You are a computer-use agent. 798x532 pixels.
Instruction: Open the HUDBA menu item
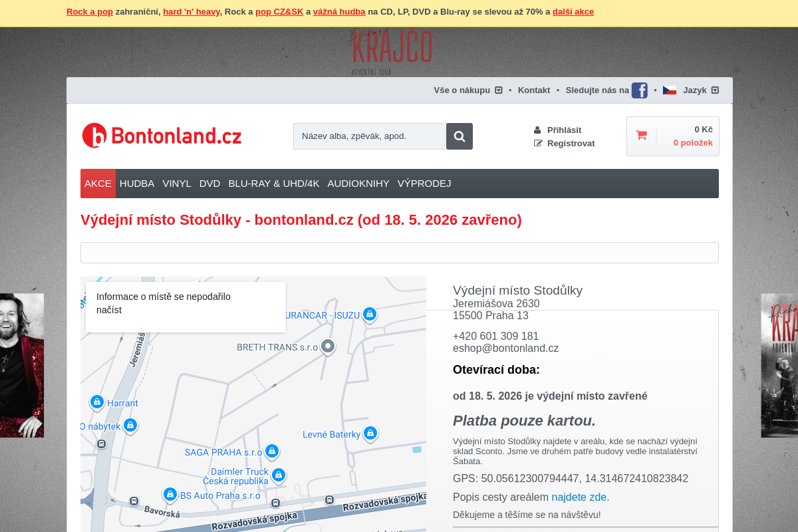[x=137, y=184]
